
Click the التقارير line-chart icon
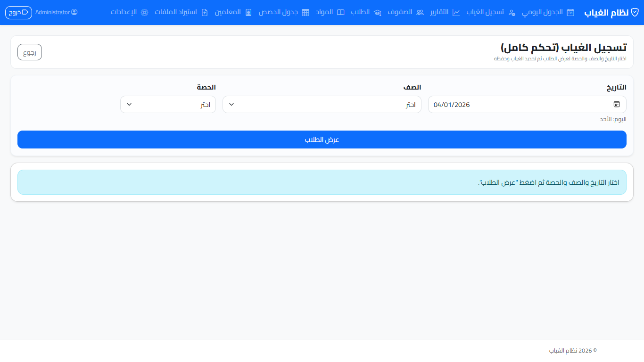456,12
